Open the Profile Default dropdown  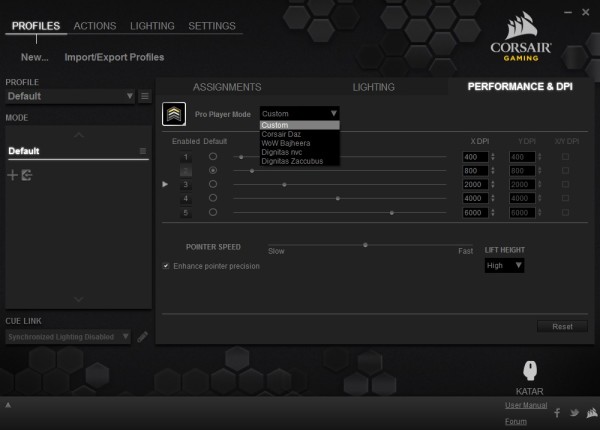70,96
